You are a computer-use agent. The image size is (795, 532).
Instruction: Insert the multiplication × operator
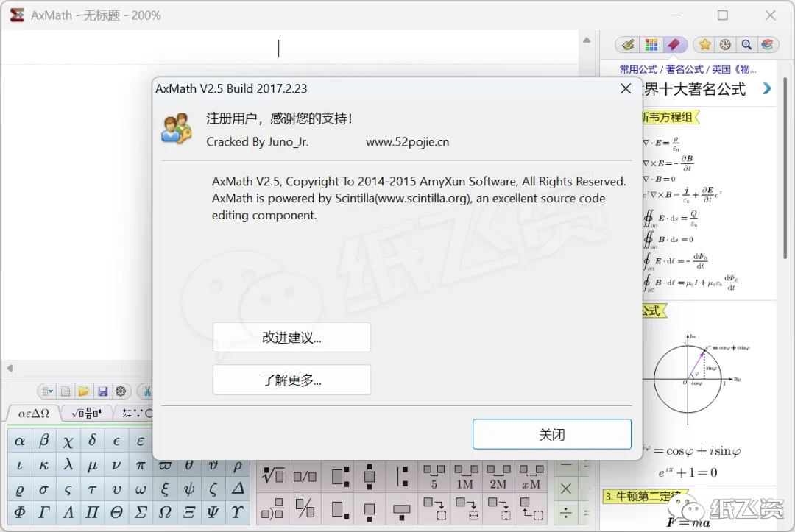[566, 489]
